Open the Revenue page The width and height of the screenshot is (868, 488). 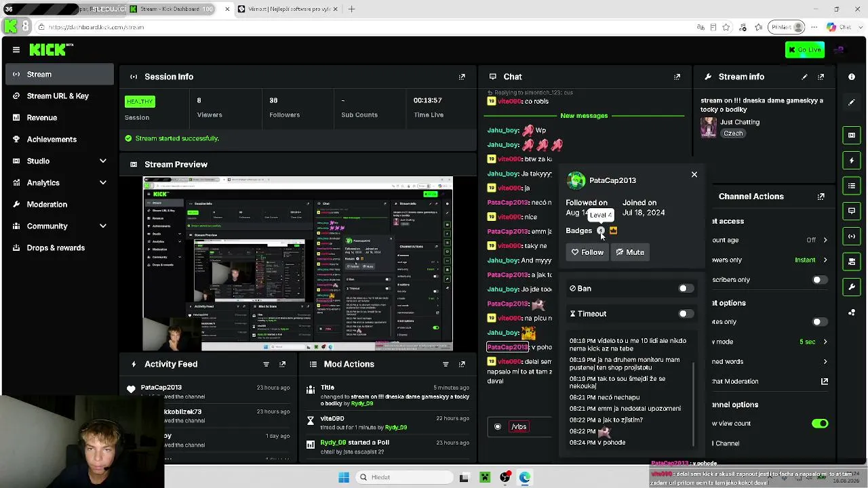(60, 117)
